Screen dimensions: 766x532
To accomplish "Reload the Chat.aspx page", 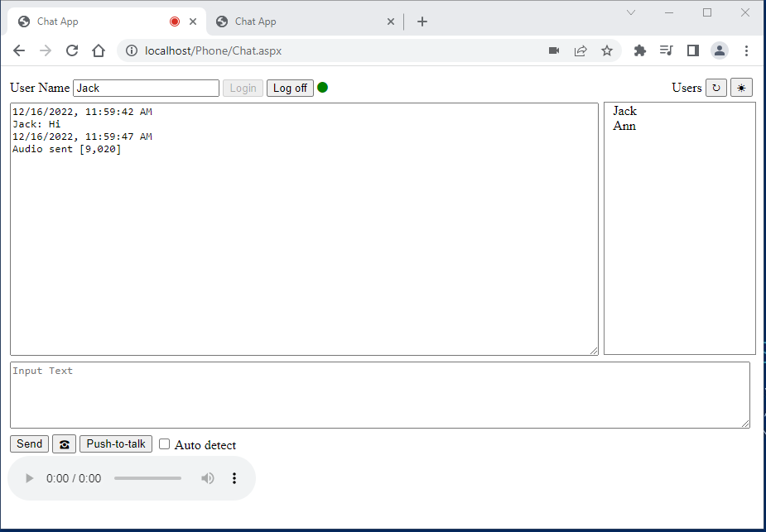I will pyautogui.click(x=72, y=50).
